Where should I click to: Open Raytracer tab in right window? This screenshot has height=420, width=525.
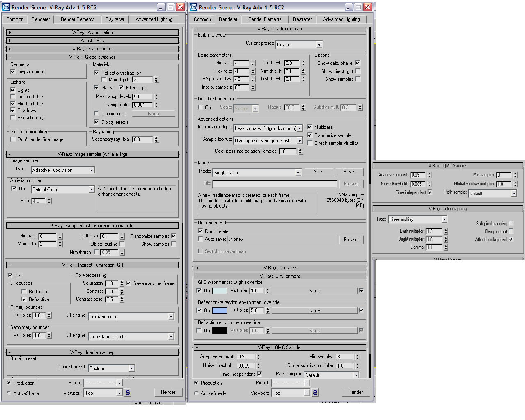[302, 19]
